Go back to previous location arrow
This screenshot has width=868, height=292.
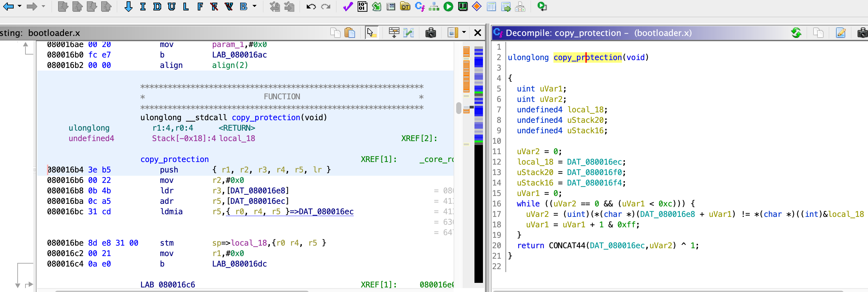pyautogui.click(x=8, y=7)
